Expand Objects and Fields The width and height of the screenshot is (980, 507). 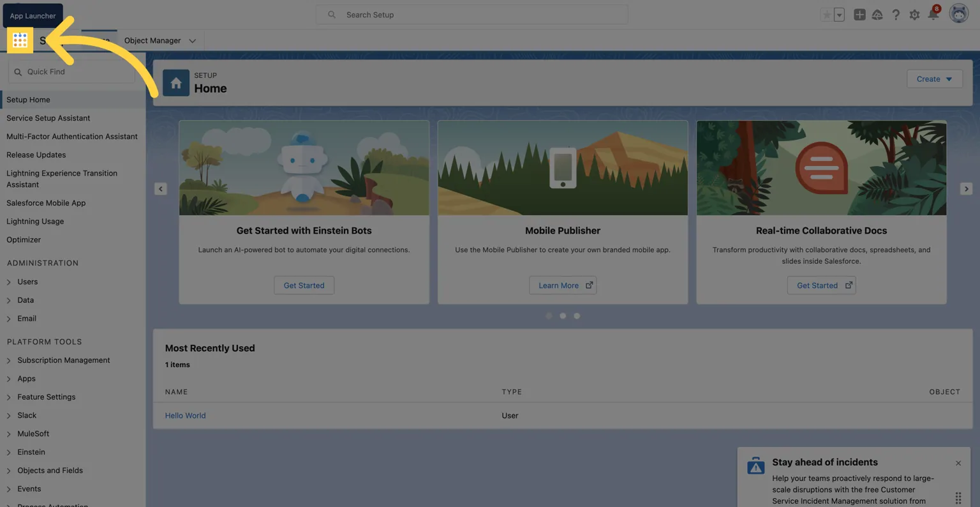(x=9, y=471)
